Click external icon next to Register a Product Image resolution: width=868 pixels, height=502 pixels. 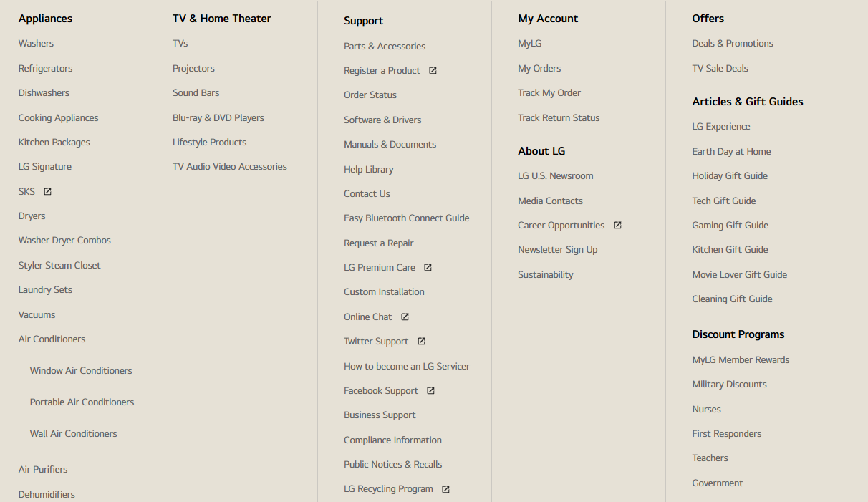tap(433, 71)
